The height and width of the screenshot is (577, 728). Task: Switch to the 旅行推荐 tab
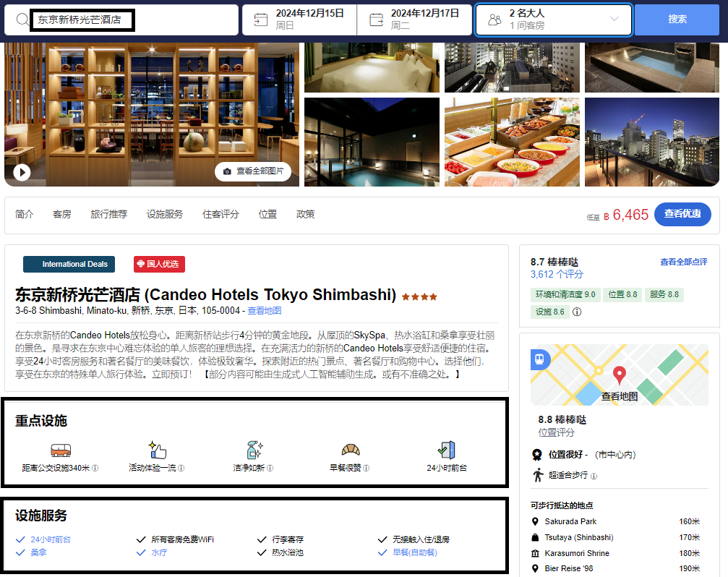tap(108, 214)
